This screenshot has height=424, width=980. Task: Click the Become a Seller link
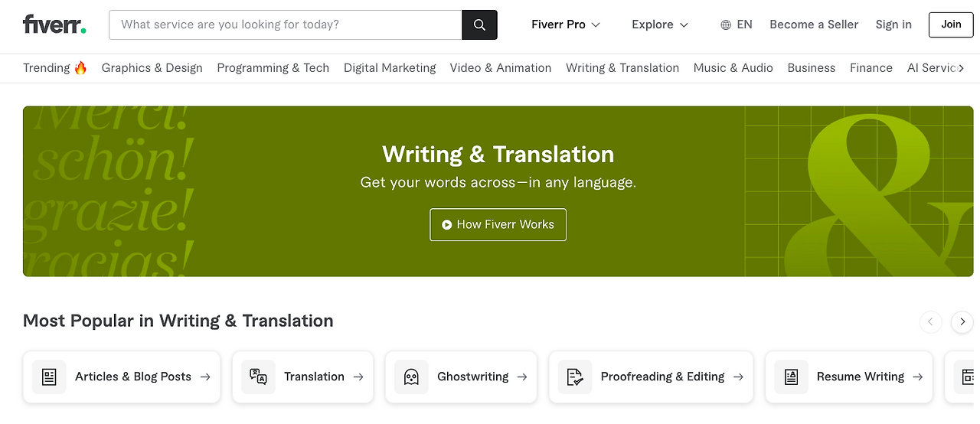point(814,24)
